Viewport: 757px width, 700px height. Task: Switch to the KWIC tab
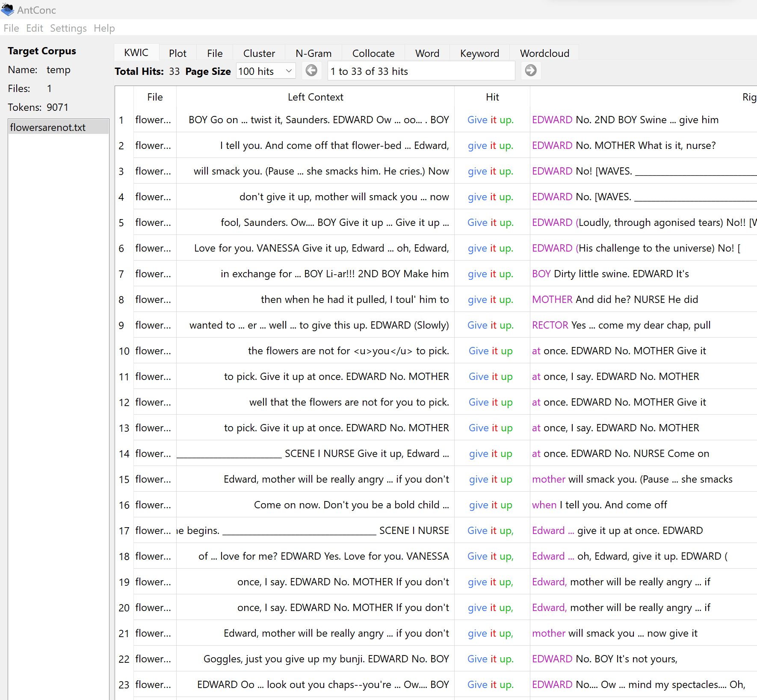click(x=136, y=53)
